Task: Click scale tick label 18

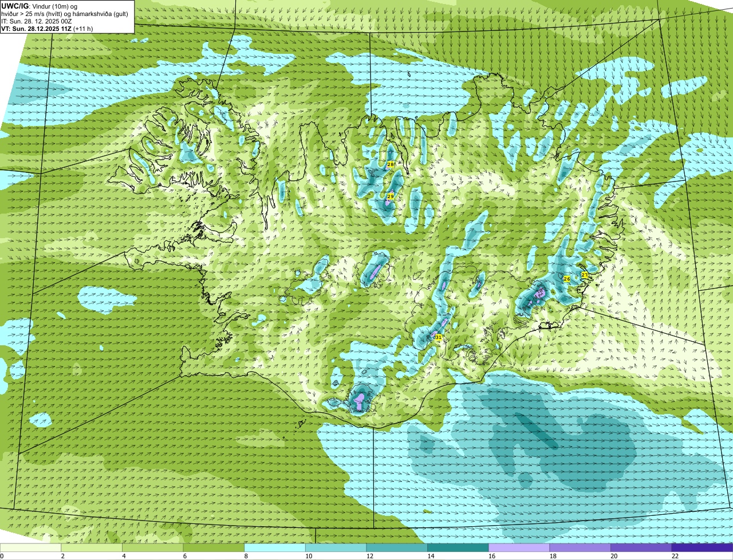Action: click(x=553, y=556)
